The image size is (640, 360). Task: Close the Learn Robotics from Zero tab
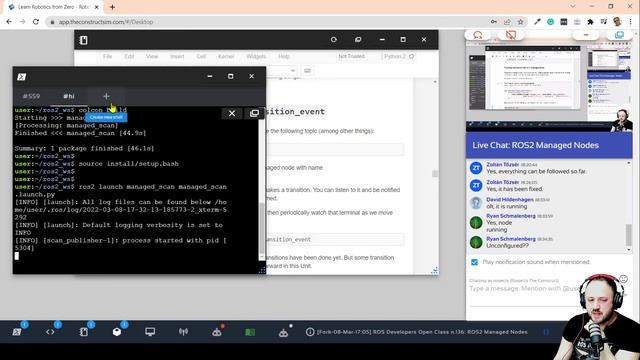[97, 7]
